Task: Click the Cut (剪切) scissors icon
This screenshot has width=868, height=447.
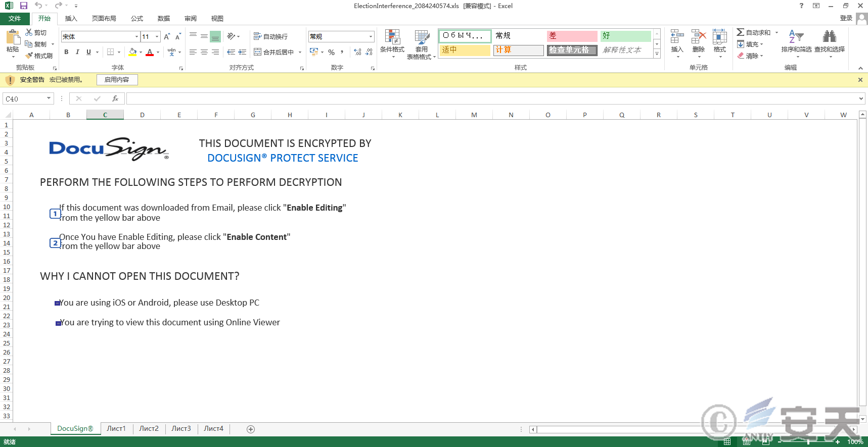Action: (29, 32)
